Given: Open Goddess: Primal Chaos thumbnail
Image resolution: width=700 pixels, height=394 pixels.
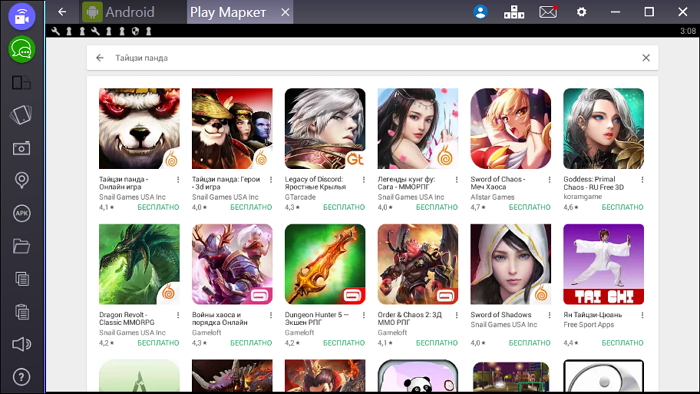Looking at the screenshot, I should (x=604, y=129).
